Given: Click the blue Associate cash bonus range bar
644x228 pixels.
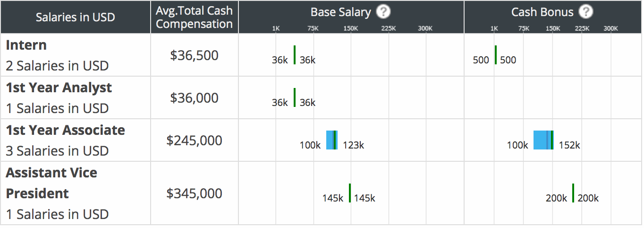Looking at the screenshot, I should [x=542, y=140].
